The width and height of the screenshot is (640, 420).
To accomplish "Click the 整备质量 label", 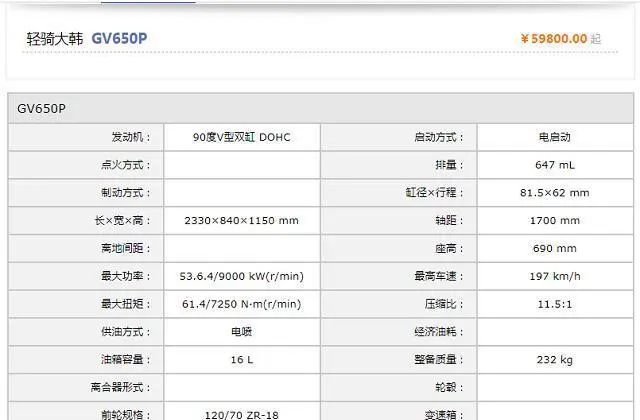I will (x=439, y=359).
